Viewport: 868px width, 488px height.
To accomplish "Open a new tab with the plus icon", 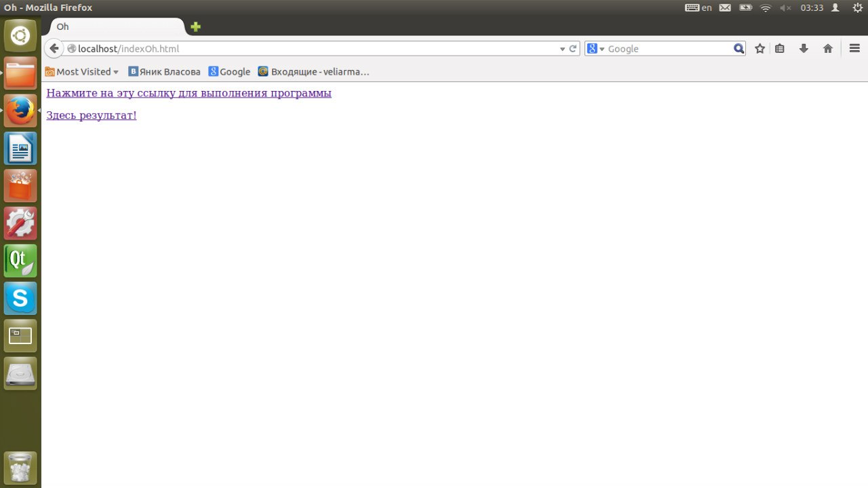I will (195, 26).
